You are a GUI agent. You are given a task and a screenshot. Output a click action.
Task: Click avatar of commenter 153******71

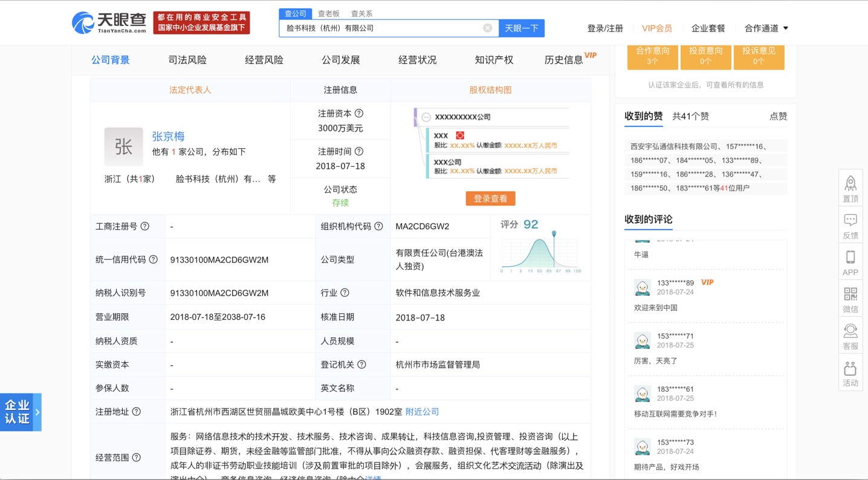click(x=642, y=340)
